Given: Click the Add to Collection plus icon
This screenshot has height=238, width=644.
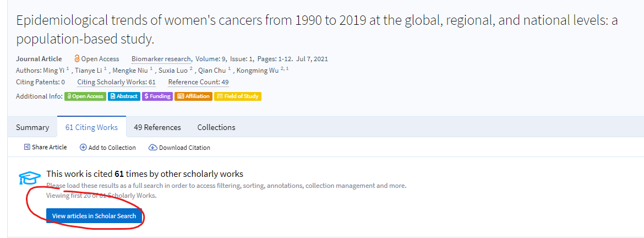Looking at the screenshot, I should coord(83,148).
